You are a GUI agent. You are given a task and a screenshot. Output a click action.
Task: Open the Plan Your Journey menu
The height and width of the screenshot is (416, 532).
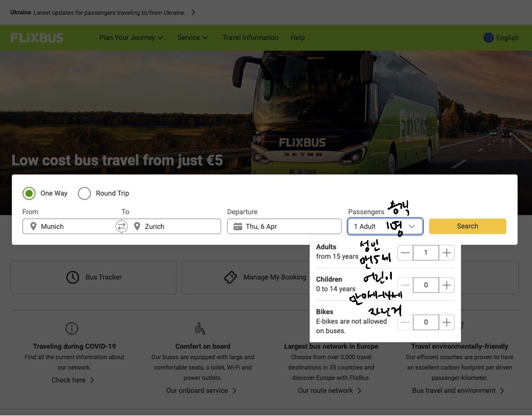(131, 38)
